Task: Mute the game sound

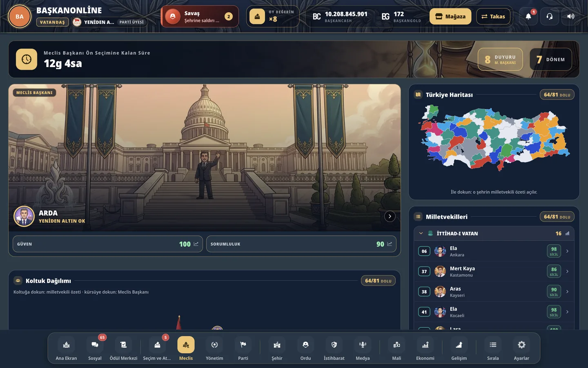Action: (x=571, y=16)
